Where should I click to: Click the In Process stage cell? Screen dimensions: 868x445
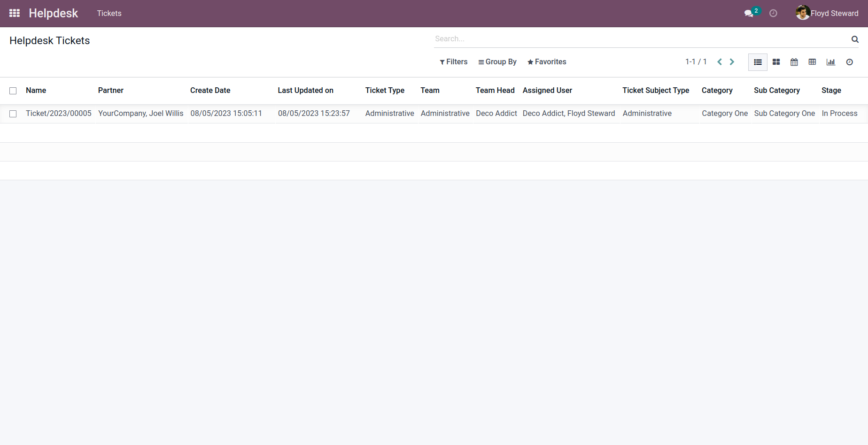pos(840,114)
